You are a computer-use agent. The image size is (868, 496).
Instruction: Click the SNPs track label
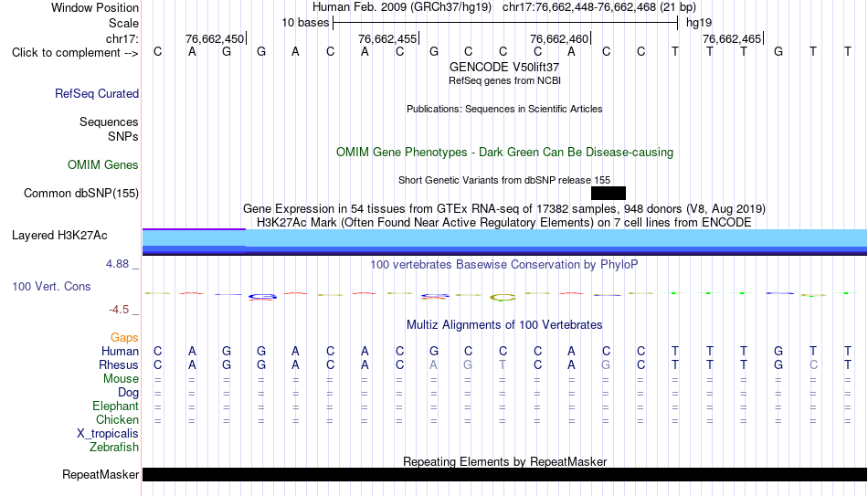pyautogui.click(x=123, y=136)
